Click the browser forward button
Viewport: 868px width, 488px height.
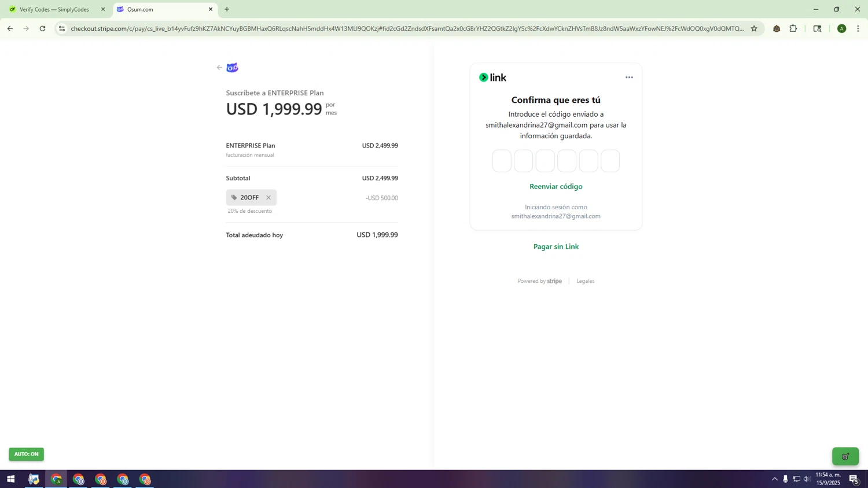click(26, 28)
